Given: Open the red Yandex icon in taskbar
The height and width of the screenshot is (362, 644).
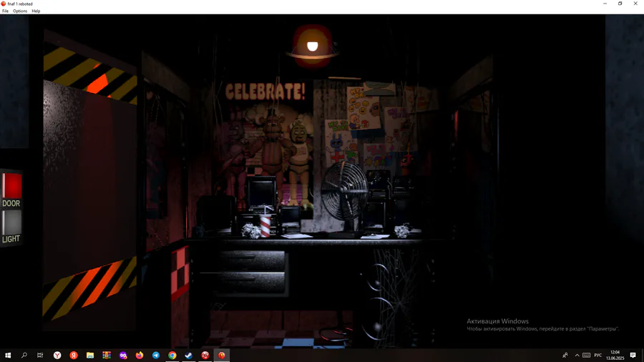Looking at the screenshot, I should (74, 356).
